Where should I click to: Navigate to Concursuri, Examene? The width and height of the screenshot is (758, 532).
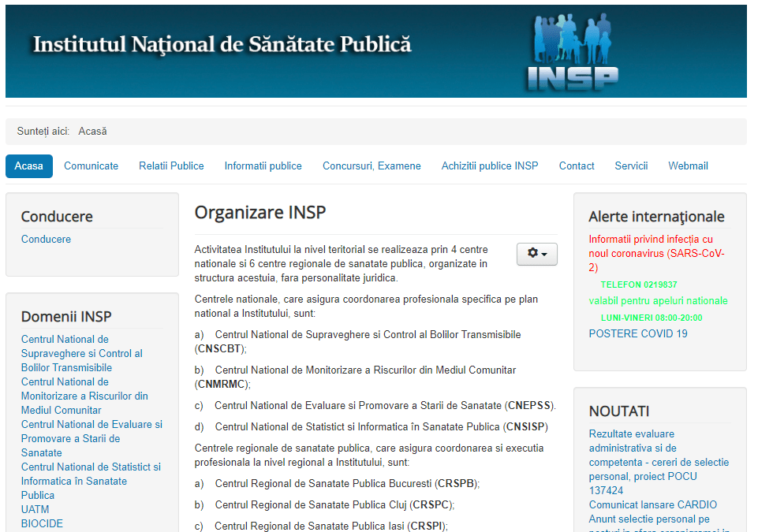[x=372, y=166]
